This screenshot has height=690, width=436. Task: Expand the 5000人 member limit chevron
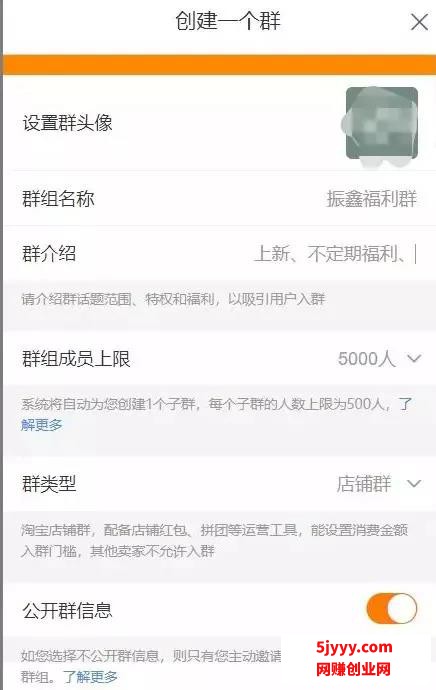pyautogui.click(x=414, y=359)
